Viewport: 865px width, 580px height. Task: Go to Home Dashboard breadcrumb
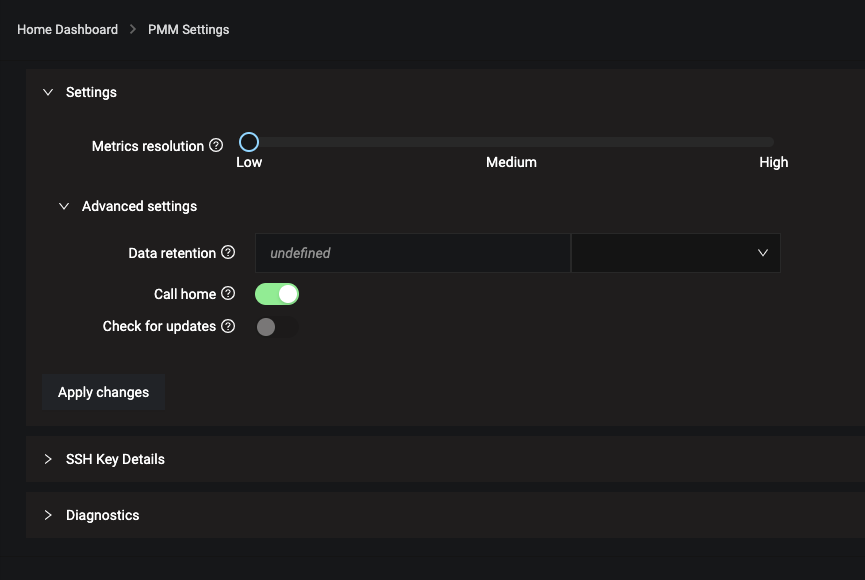point(67,29)
